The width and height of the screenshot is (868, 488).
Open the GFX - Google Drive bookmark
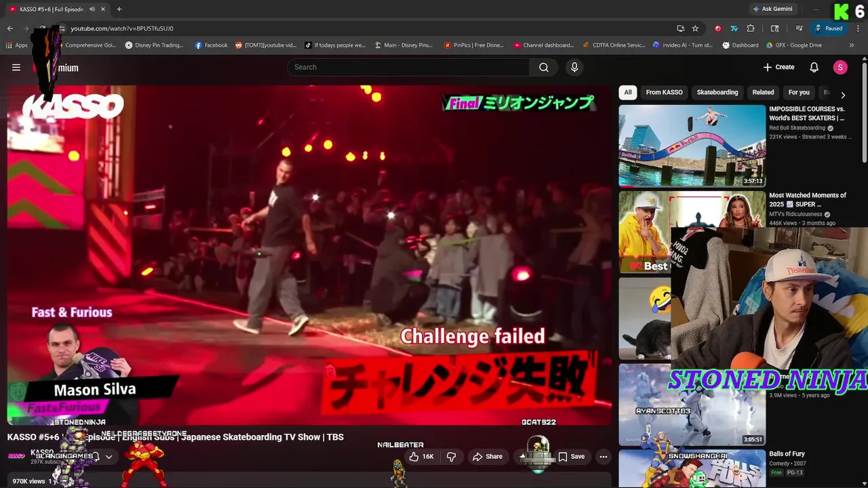pos(794,45)
